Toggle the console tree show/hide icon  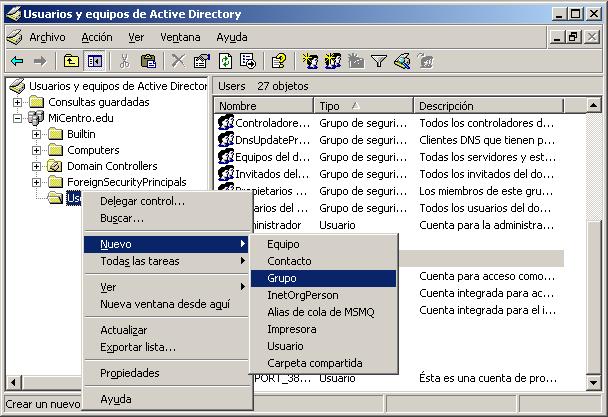[x=94, y=61]
